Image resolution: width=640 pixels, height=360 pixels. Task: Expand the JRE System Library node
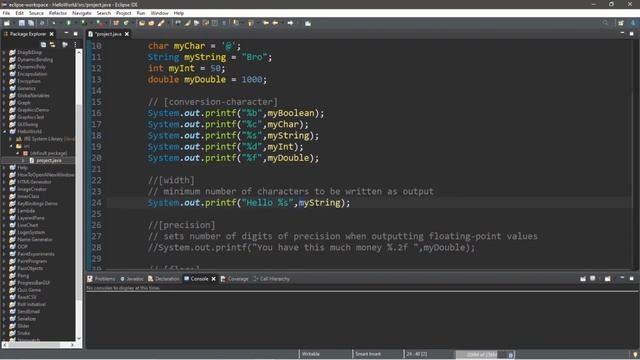[x=11, y=139]
